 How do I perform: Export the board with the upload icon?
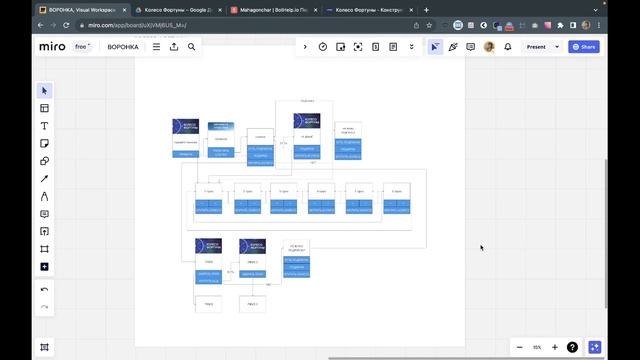pyautogui.click(x=174, y=47)
